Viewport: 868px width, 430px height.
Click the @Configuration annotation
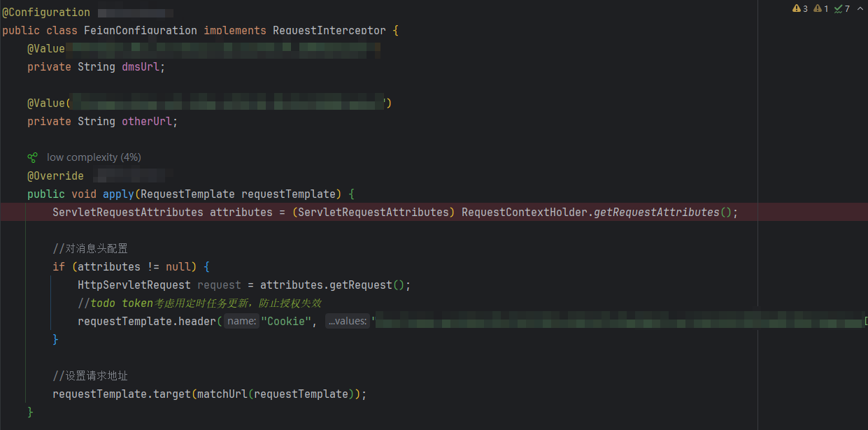click(46, 12)
